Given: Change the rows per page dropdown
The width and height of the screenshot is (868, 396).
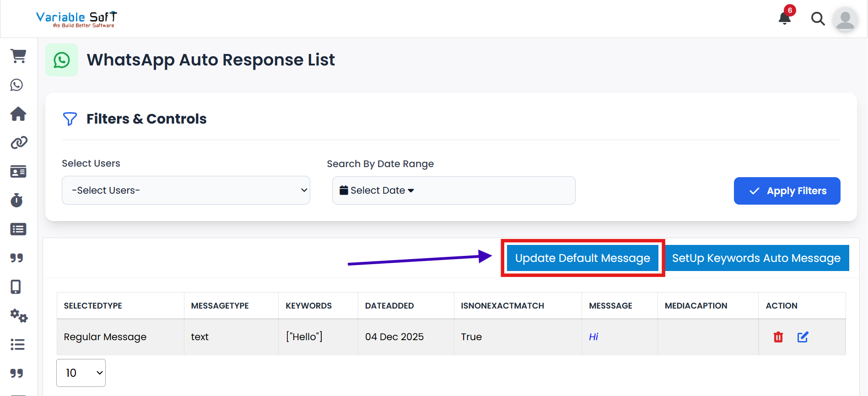Looking at the screenshot, I should coord(81,373).
